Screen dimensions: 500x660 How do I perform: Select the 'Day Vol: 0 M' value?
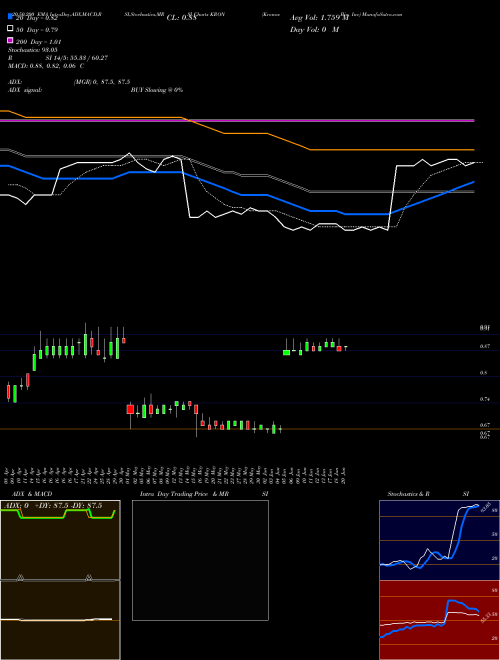(x=314, y=29)
